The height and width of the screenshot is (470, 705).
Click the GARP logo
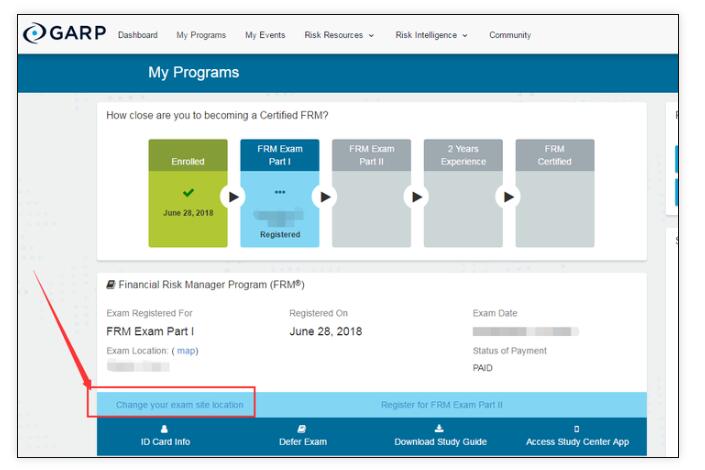pyautogui.click(x=65, y=33)
